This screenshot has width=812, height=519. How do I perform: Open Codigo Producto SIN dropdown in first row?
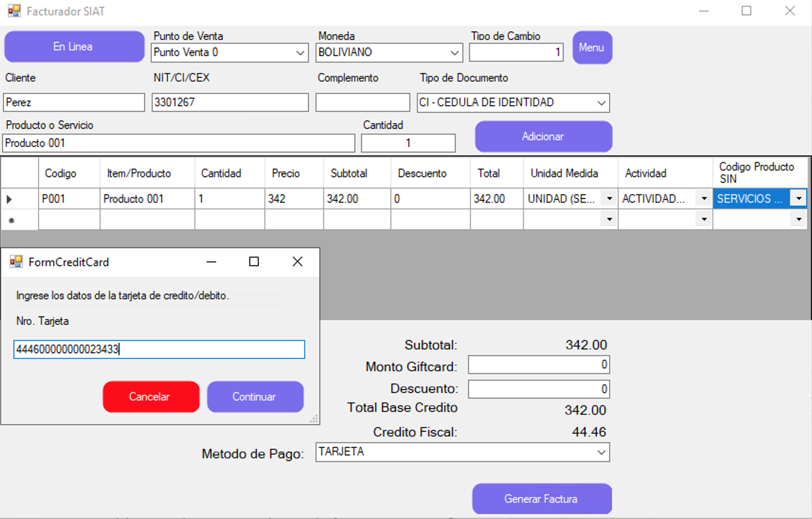pos(799,199)
